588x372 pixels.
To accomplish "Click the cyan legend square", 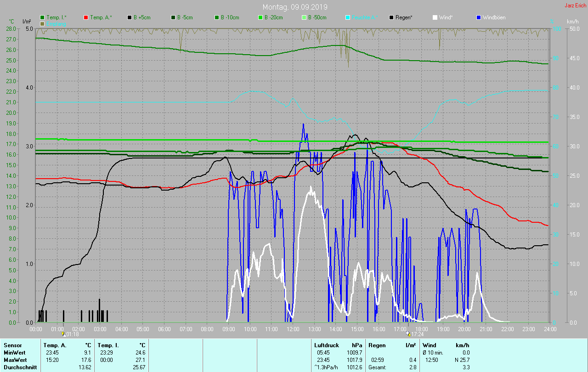I will 348,17.
